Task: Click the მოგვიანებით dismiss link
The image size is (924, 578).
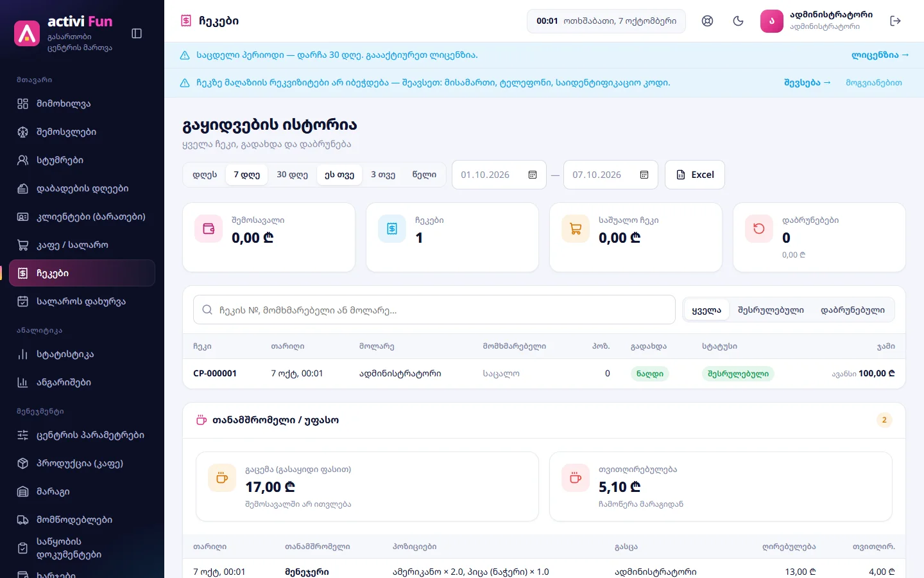Action: click(874, 83)
